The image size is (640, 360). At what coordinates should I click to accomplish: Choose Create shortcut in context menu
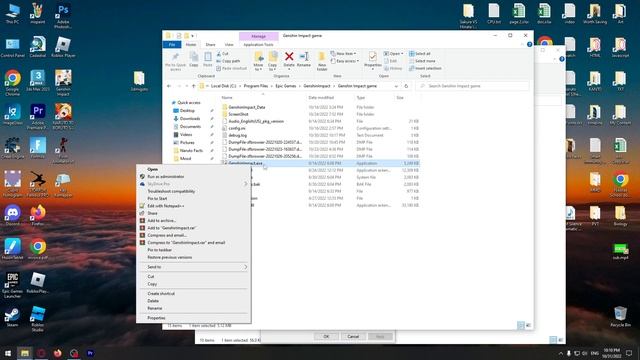click(161, 294)
